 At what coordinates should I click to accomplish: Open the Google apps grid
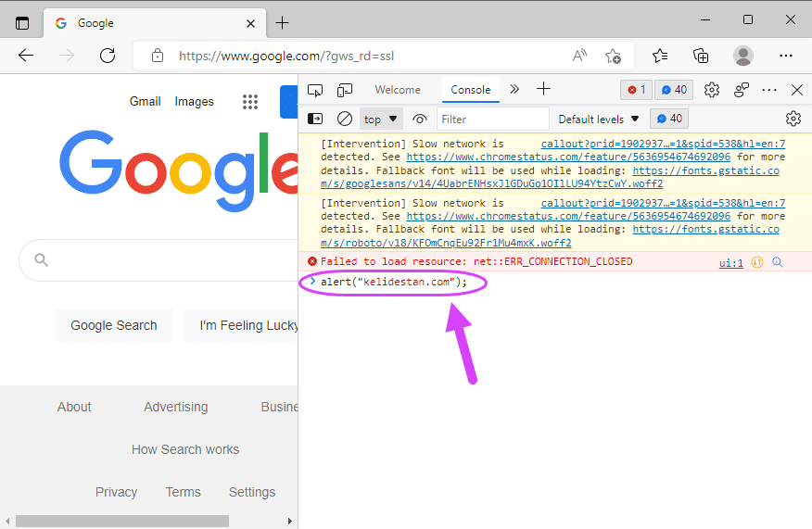[x=250, y=102]
